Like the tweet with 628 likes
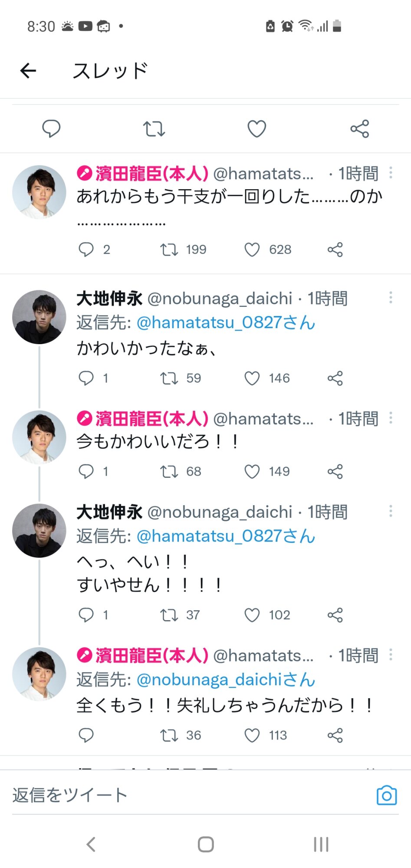 [252, 250]
